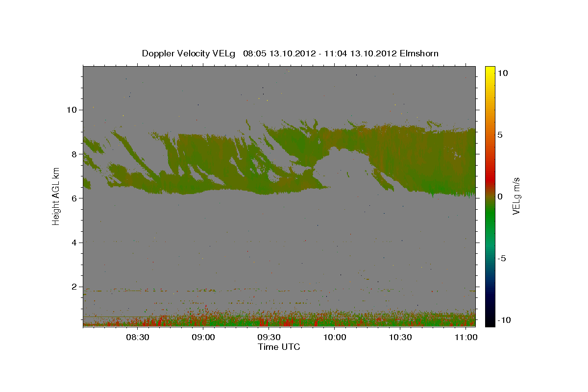Select the 09:00 time axis label

point(203,338)
